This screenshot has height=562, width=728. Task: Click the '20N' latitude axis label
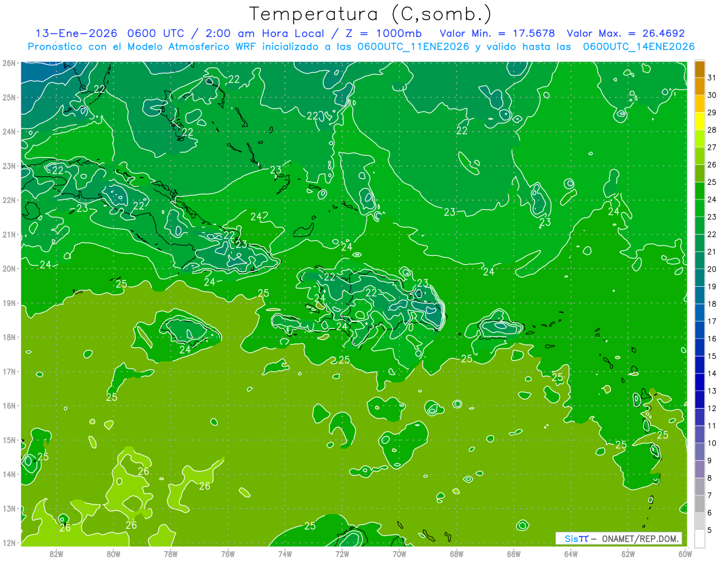9,269
